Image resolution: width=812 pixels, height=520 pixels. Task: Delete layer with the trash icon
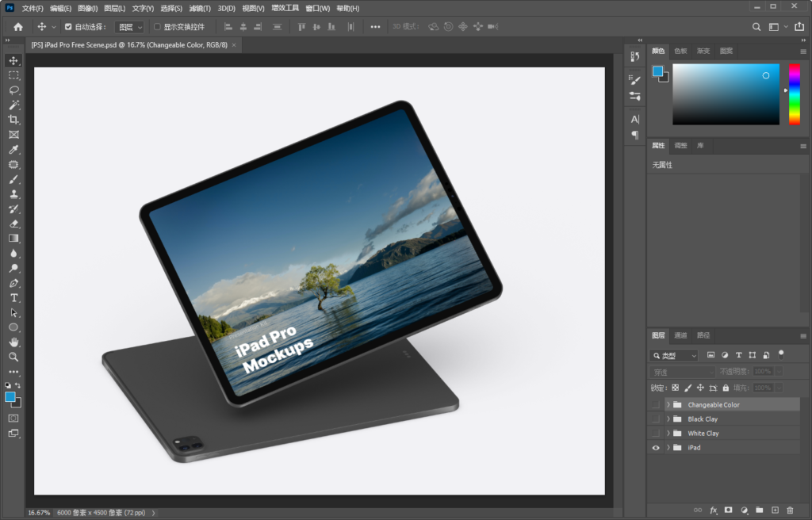[790, 510]
